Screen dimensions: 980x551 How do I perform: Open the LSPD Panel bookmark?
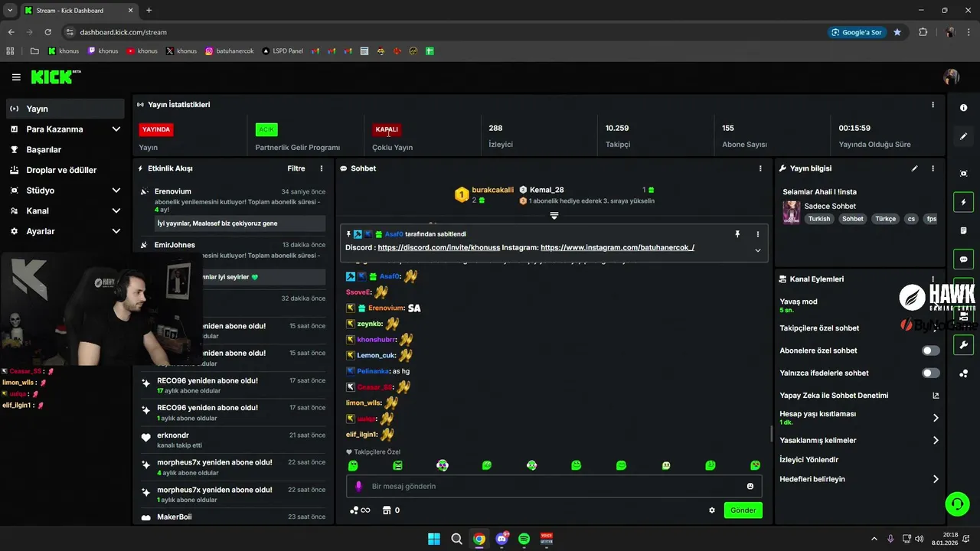click(283, 51)
